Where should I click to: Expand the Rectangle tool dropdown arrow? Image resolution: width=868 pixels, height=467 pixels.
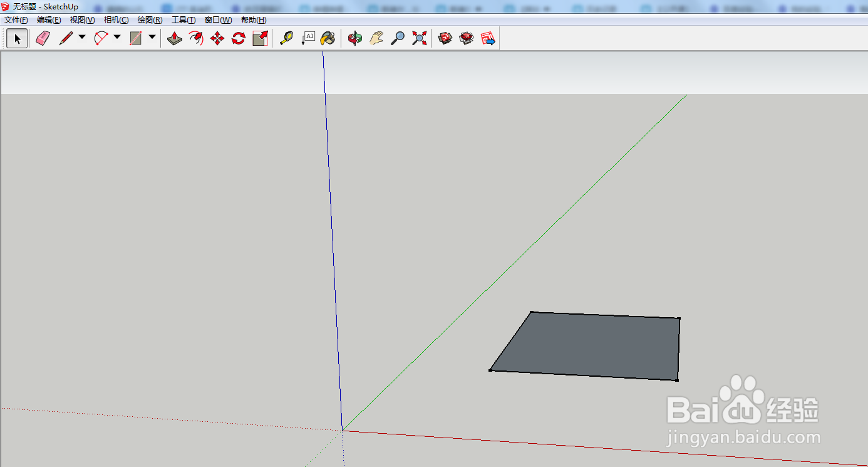click(x=152, y=38)
